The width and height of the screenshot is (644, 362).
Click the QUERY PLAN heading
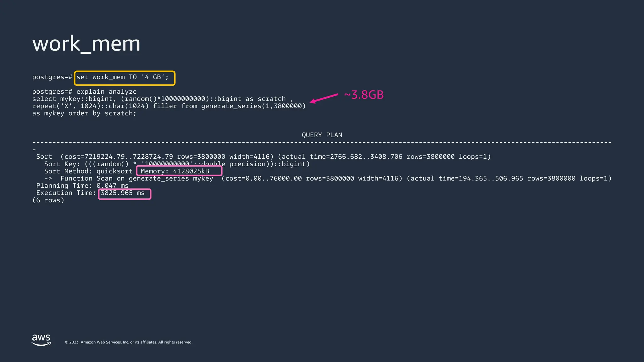(322, 135)
